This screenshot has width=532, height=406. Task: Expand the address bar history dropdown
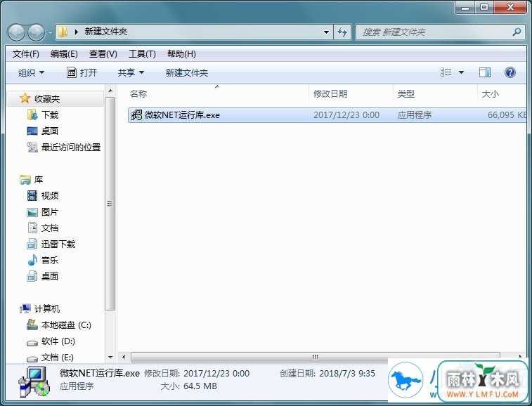326,32
